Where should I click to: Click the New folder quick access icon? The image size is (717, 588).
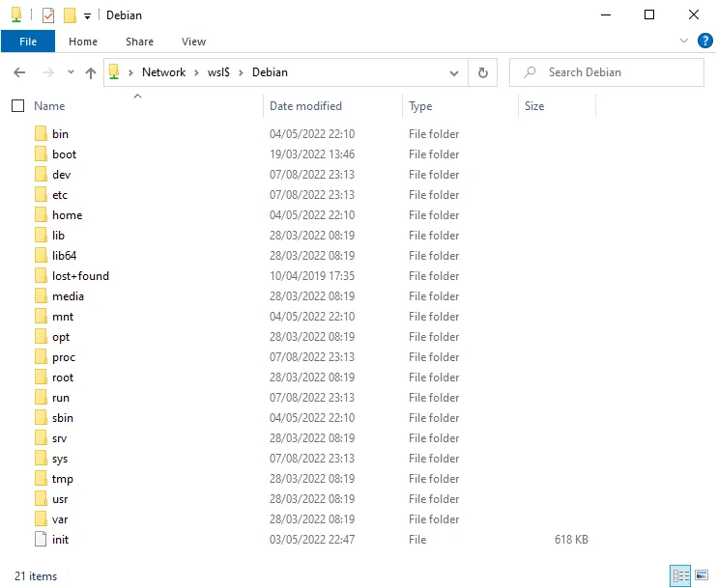(70, 15)
